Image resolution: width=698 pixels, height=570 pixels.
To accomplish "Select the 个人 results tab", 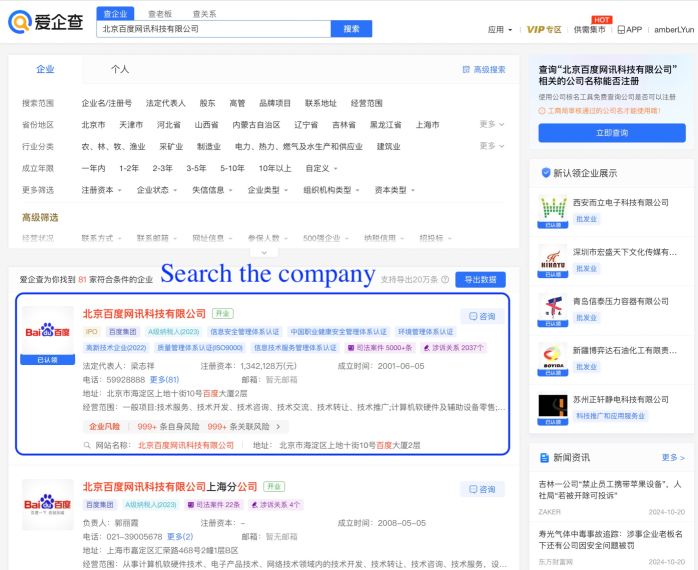I will pyautogui.click(x=120, y=69).
